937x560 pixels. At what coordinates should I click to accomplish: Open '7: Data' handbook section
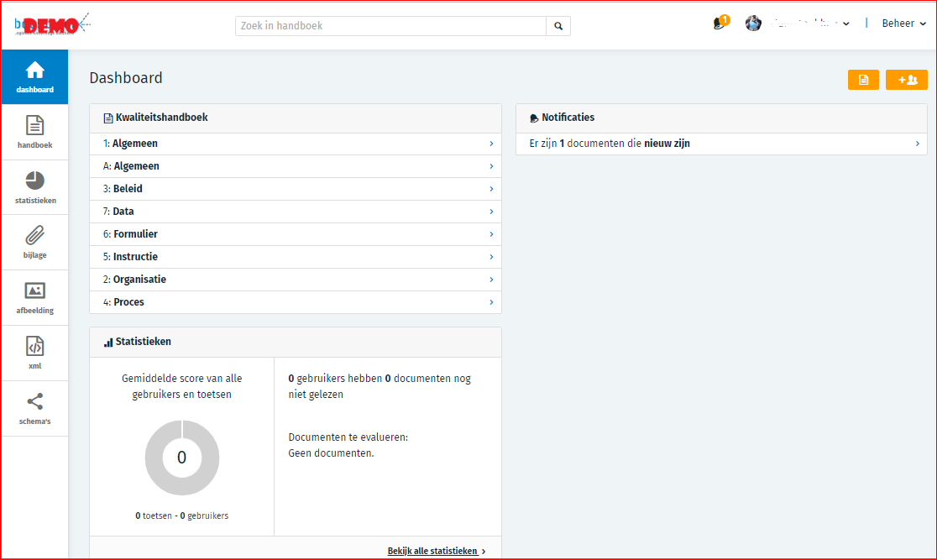296,212
